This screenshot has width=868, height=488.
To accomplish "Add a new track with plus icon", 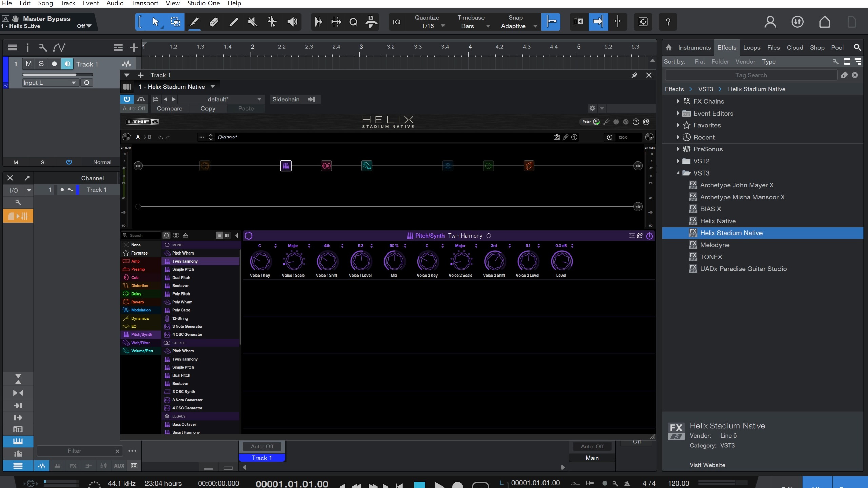I will 134,47.
